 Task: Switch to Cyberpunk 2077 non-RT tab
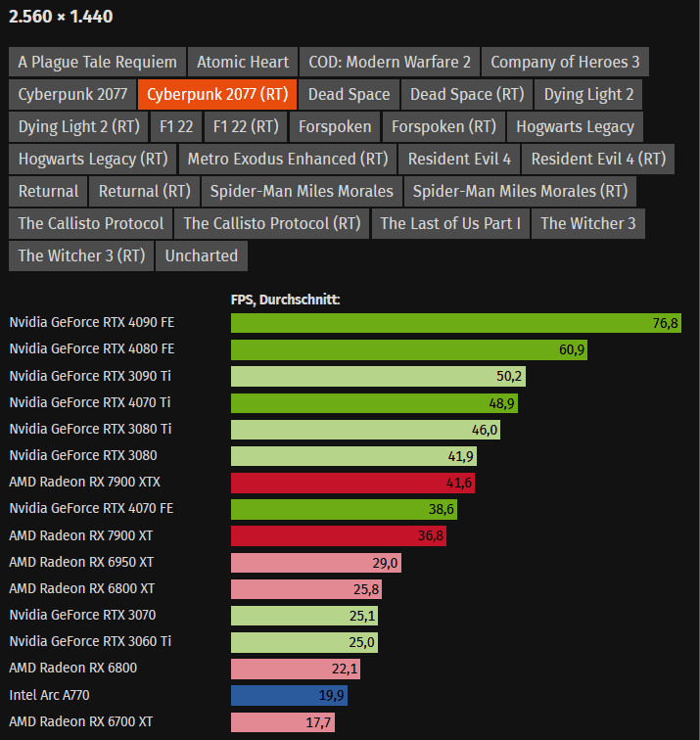pyautogui.click(x=72, y=94)
